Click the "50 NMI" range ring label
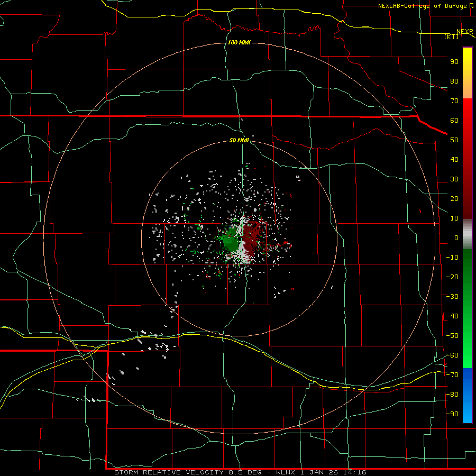This screenshot has width=476, height=476. pos(239,140)
